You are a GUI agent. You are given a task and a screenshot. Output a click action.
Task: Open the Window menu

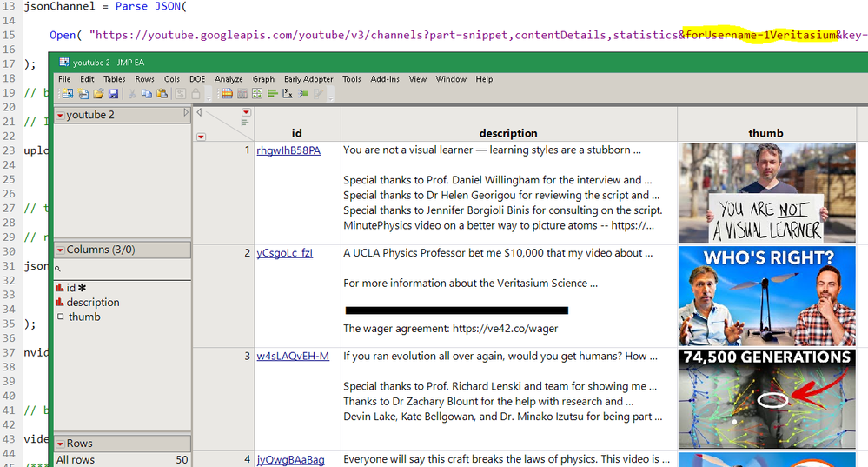(451, 79)
